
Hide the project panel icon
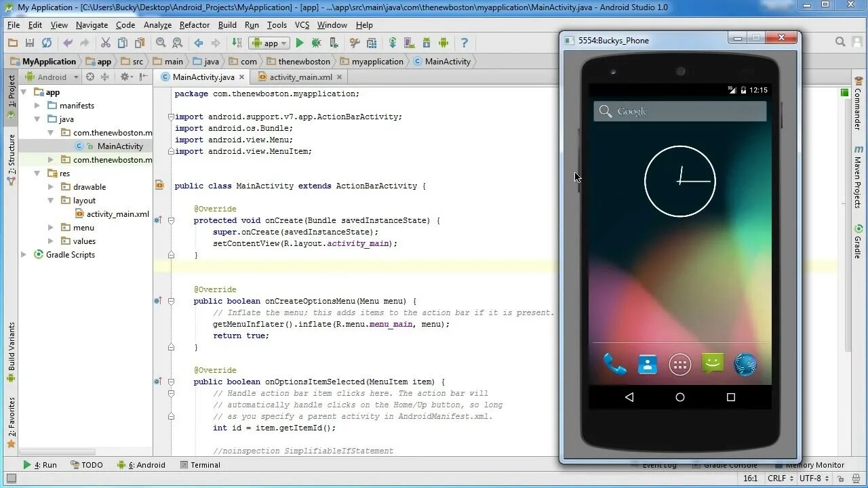click(x=143, y=77)
